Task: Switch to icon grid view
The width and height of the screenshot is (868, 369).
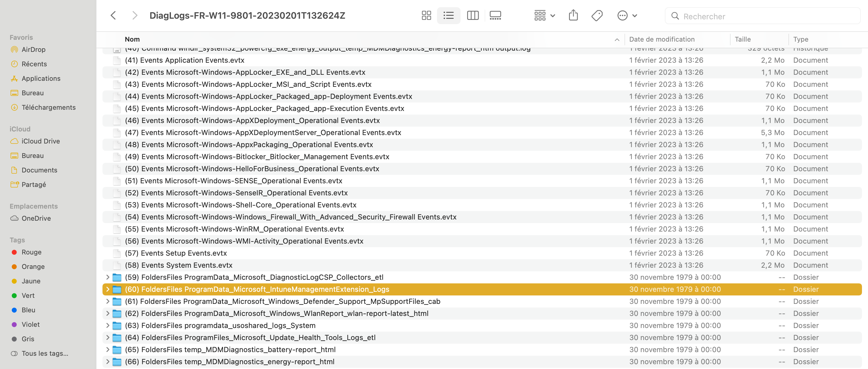Action: click(x=426, y=15)
